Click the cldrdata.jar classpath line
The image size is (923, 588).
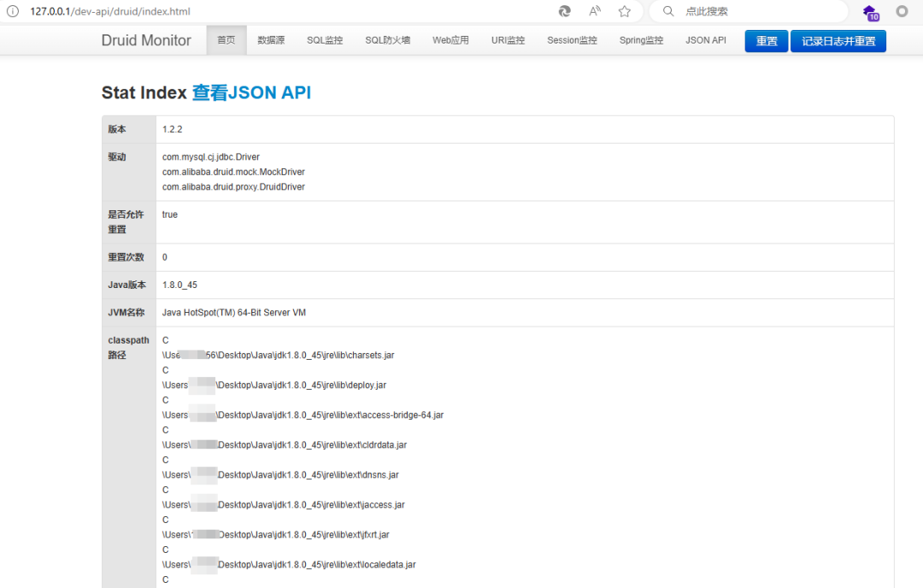[285, 445]
